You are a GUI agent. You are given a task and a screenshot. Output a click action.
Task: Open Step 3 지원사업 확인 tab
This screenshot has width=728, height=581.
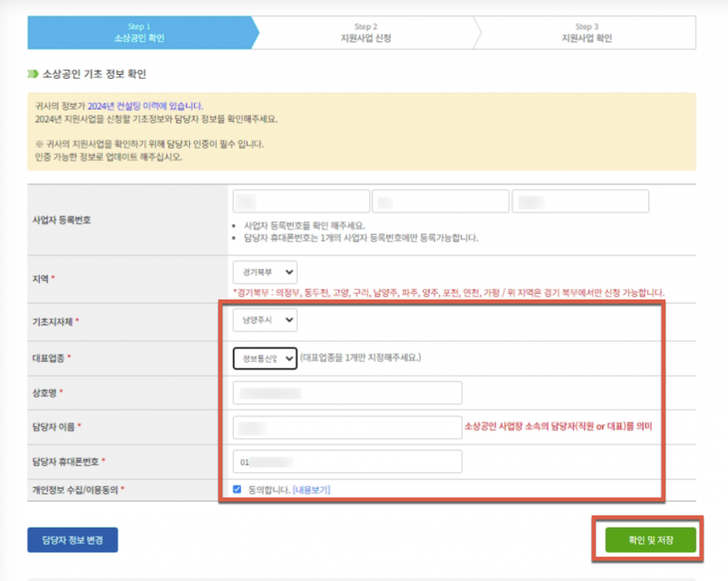587,33
